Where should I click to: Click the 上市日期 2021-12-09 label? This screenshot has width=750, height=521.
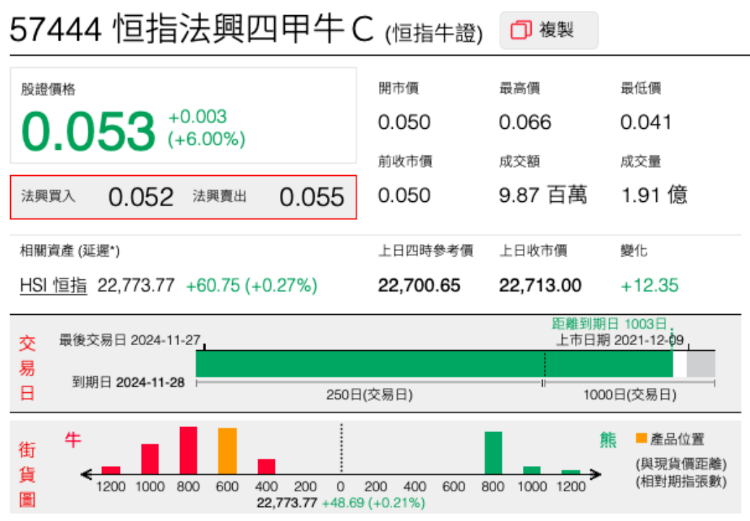(x=620, y=340)
